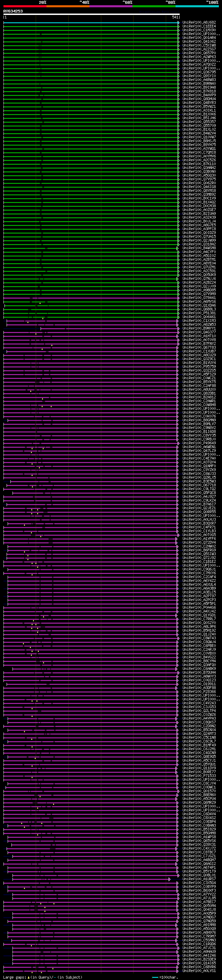Open hit UniRef100_A5FS29
222x980 pixels.
click(199, 374)
